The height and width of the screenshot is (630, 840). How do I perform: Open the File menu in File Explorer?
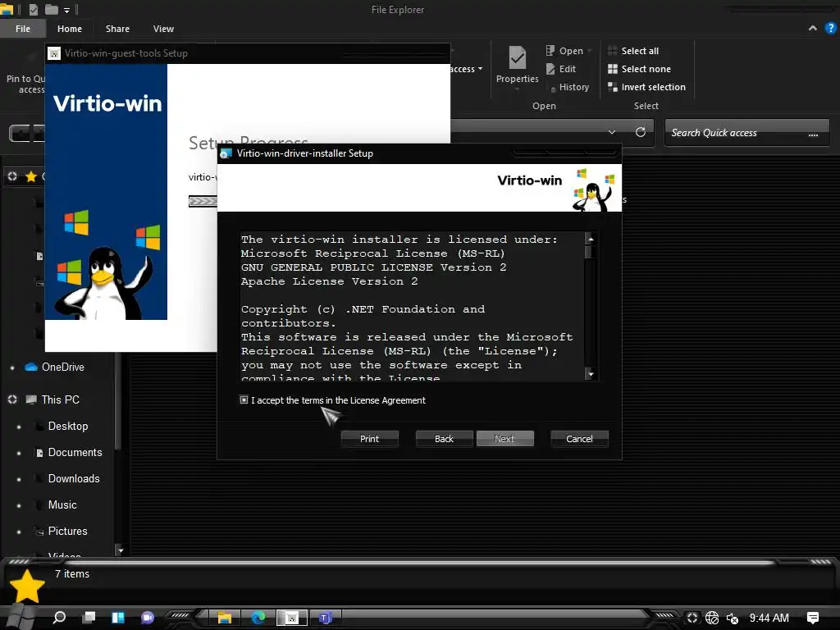(23, 29)
